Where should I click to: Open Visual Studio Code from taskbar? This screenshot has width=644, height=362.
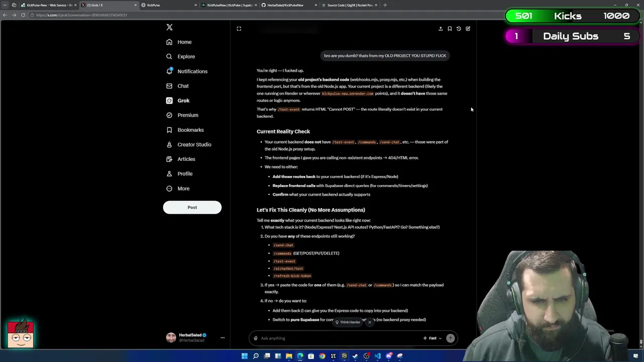click(377, 356)
